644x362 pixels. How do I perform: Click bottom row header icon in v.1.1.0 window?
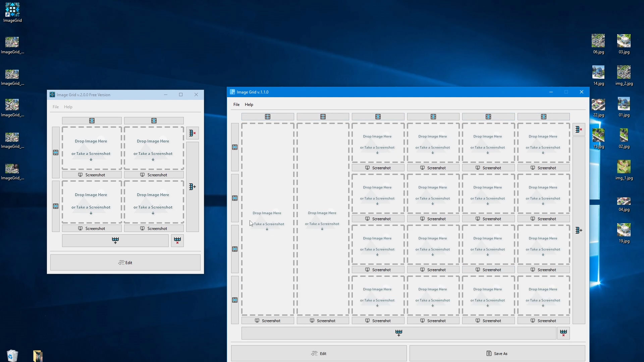coord(235,300)
